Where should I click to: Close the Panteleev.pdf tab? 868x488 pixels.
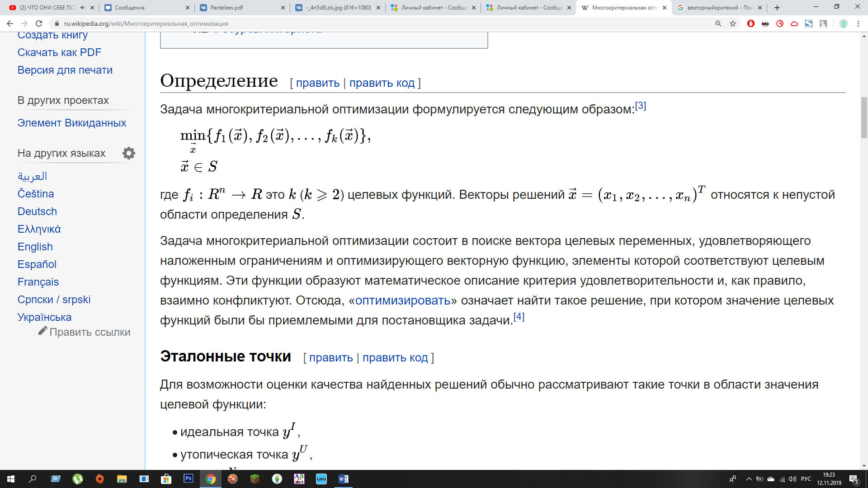283,8
